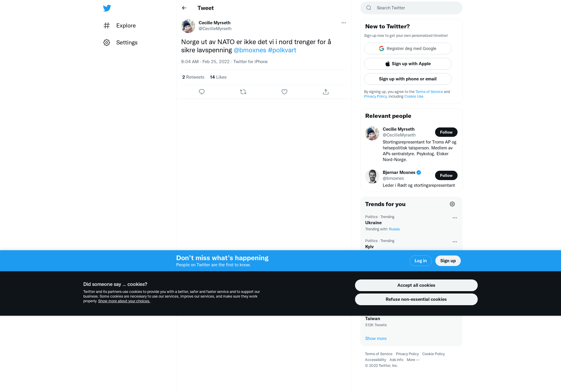
Task: Open the trends settings gear icon
Action: point(452,204)
